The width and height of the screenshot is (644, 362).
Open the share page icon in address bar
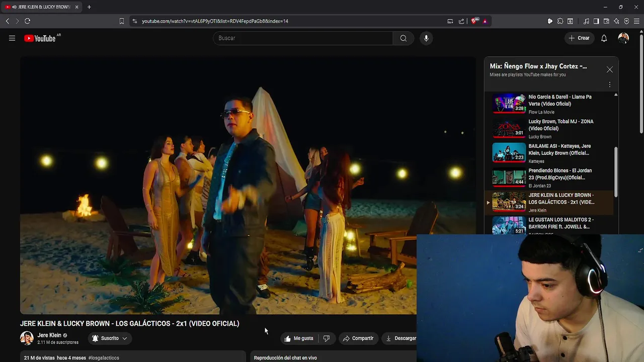click(x=461, y=21)
